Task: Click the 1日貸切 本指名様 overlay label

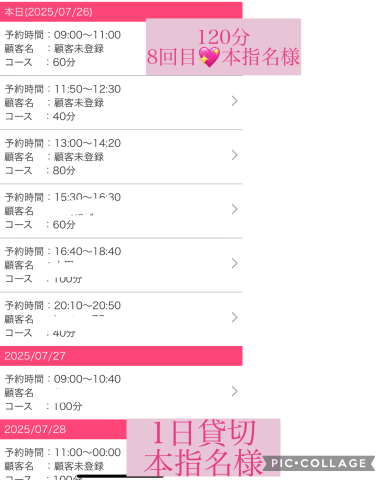Action: 203,447
